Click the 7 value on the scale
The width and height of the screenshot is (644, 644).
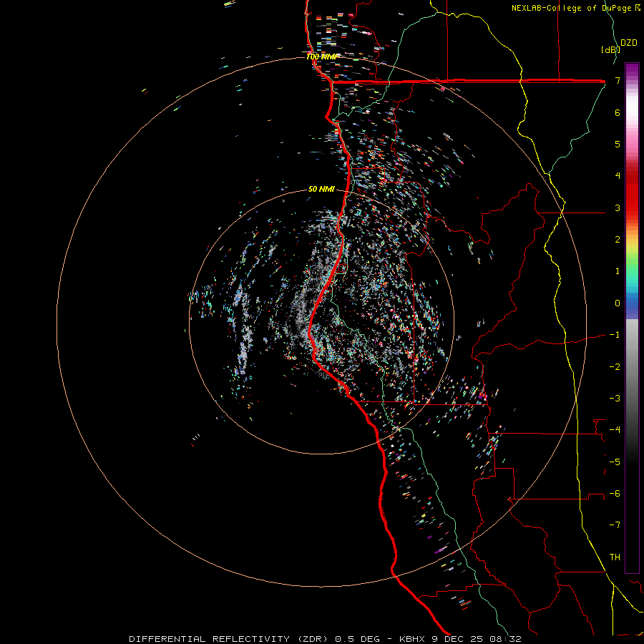click(x=618, y=80)
